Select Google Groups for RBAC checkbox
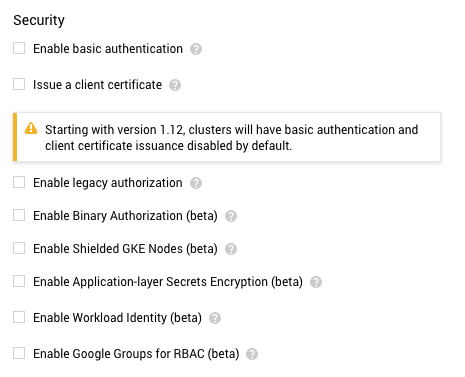 pos(19,353)
